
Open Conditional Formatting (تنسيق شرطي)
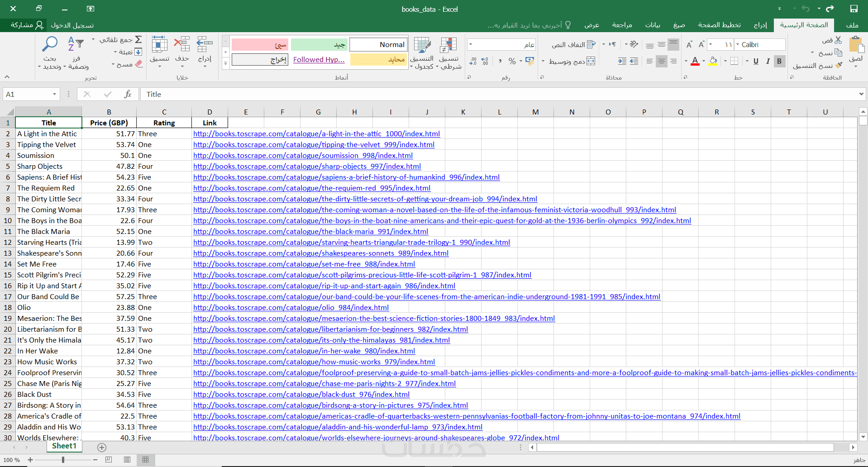448,53
